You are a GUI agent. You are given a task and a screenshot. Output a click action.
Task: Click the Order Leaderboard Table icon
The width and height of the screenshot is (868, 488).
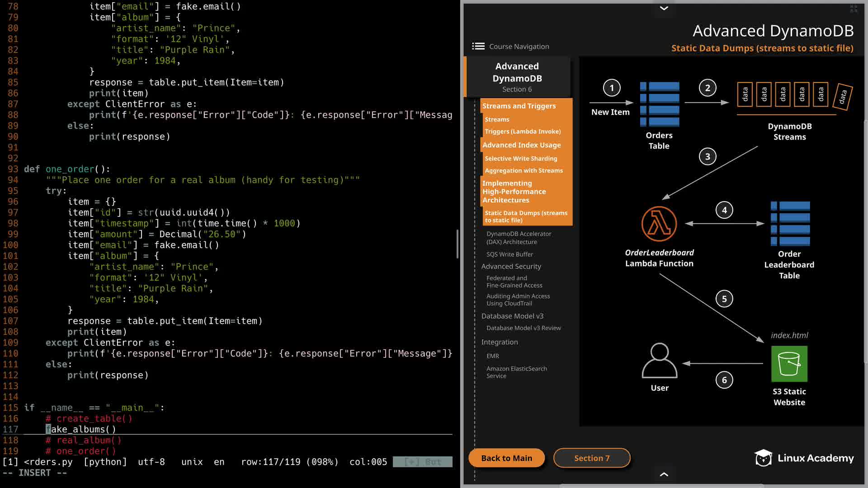tap(790, 224)
